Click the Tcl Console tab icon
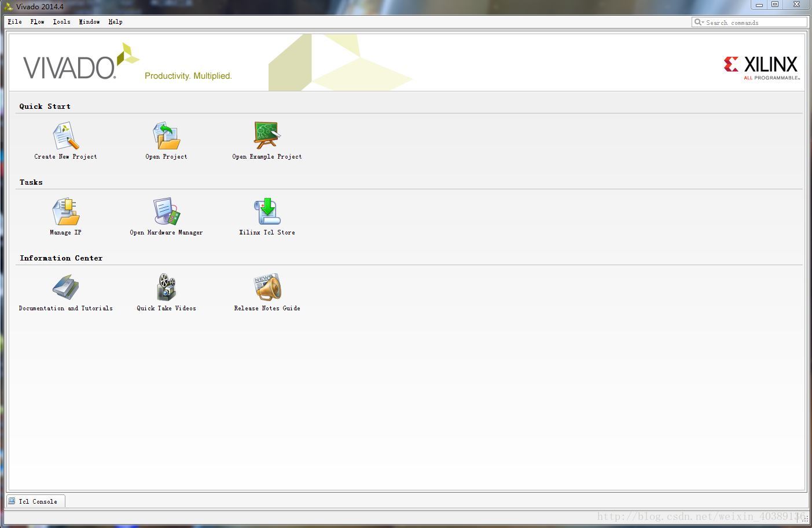 [12, 501]
